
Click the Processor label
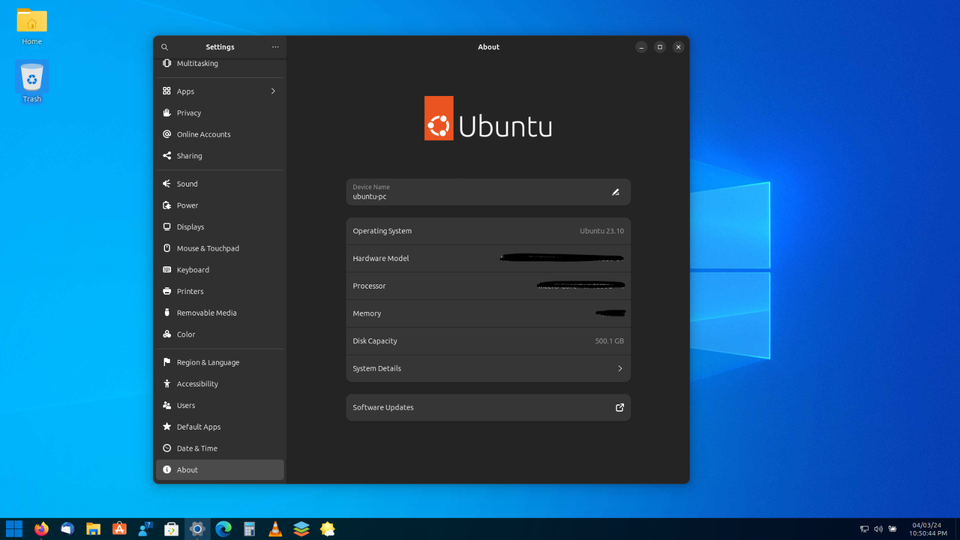pyautogui.click(x=369, y=286)
